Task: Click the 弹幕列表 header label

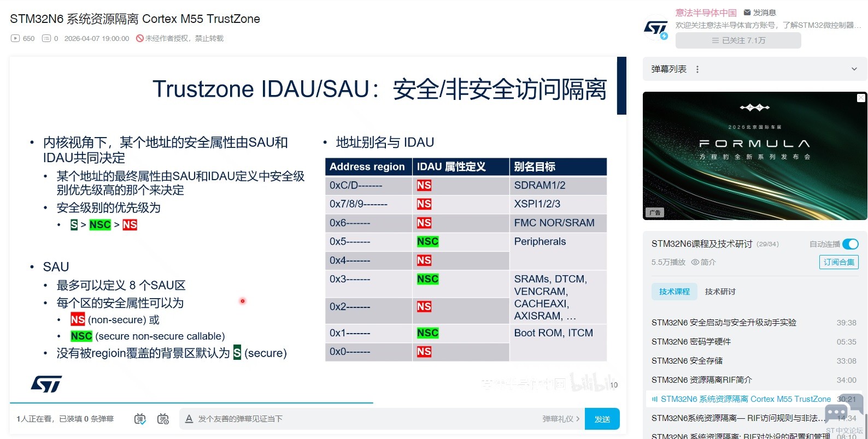Action: point(669,69)
